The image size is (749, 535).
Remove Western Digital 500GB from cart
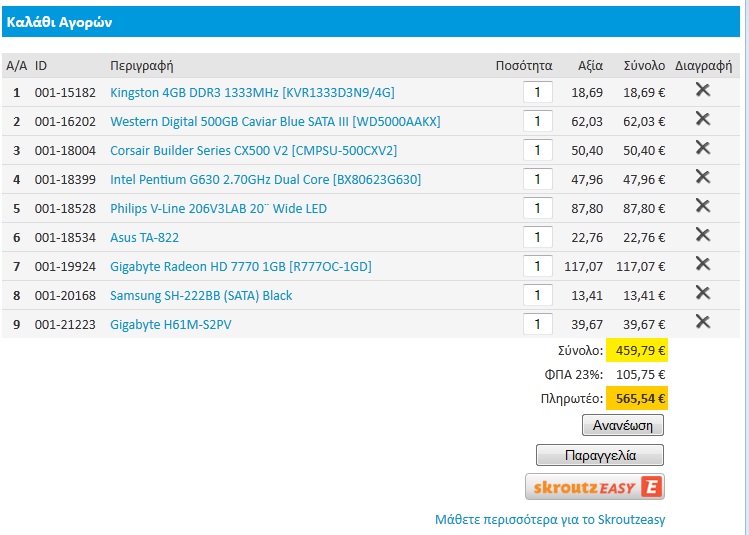pyautogui.click(x=703, y=118)
